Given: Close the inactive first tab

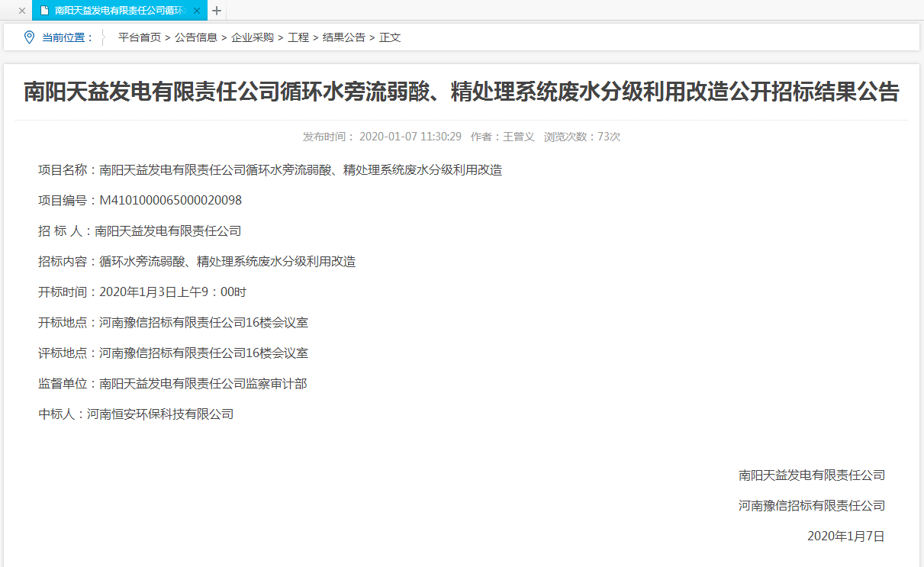Looking at the screenshot, I should [21, 11].
